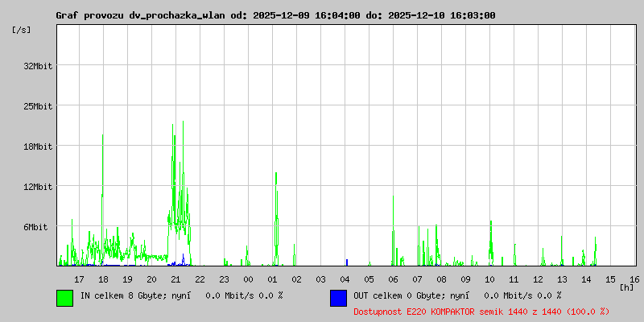Click the green spike at hour 06
The image size is (644, 322).
(393, 230)
